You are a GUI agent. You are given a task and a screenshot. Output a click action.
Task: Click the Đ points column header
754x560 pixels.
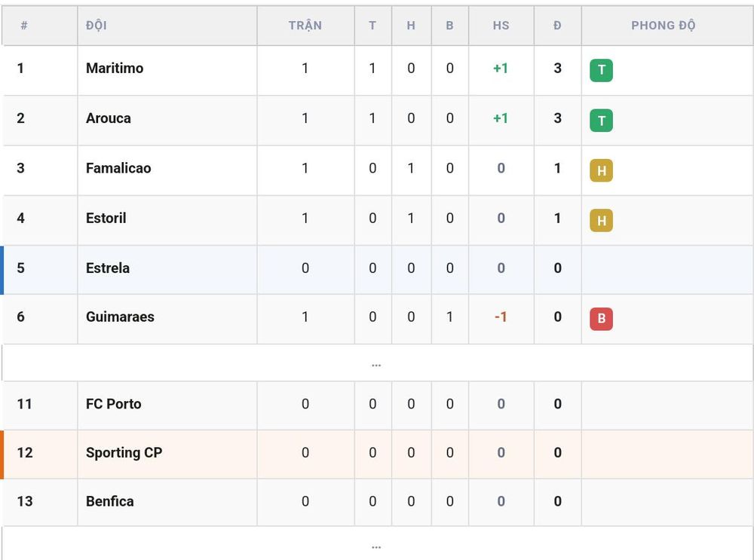(557, 26)
